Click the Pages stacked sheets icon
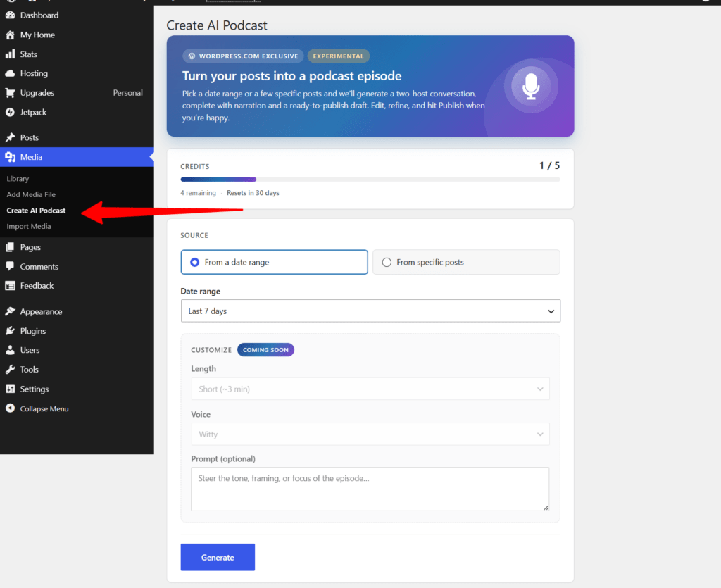This screenshot has width=721, height=588. pyautogui.click(x=10, y=247)
